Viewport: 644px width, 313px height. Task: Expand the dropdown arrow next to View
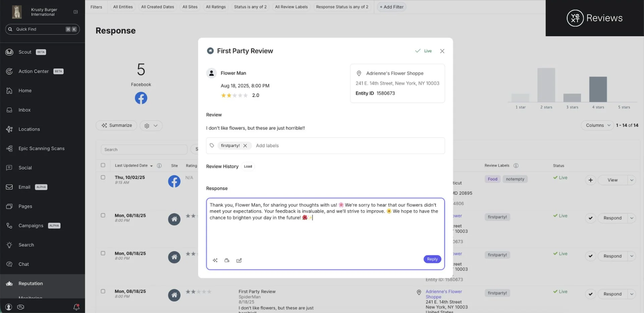632,180
